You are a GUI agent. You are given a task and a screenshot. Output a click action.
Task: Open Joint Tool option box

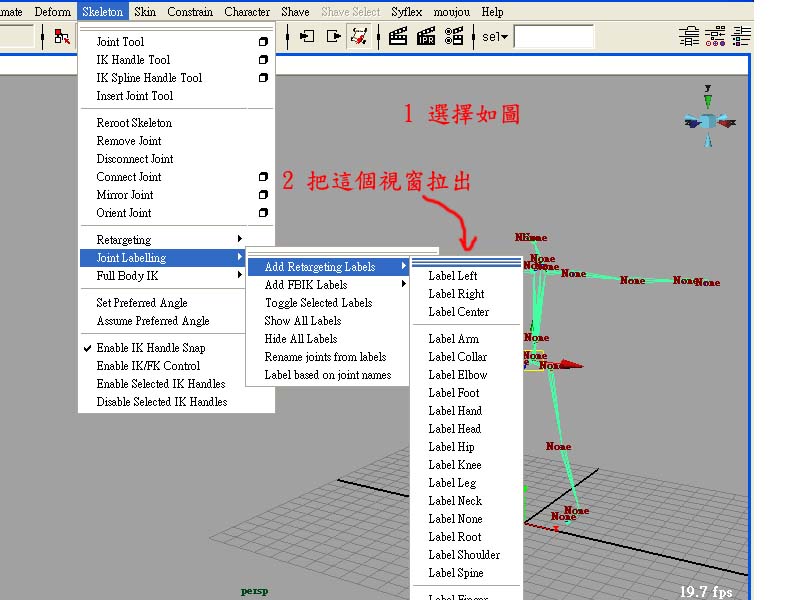(263, 42)
